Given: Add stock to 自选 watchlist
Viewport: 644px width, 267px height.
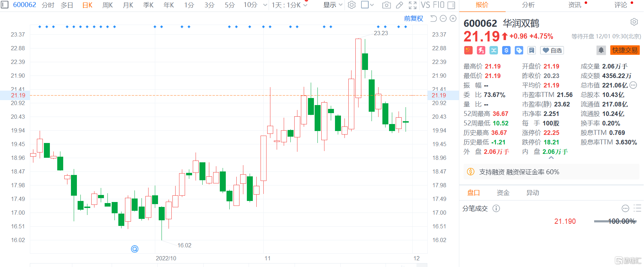Looking at the screenshot, I should pyautogui.click(x=552, y=50).
